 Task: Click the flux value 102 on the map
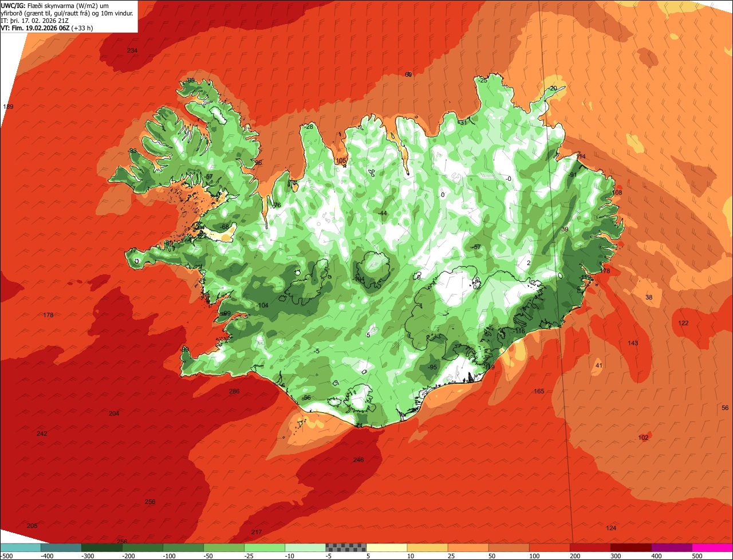[644, 437]
